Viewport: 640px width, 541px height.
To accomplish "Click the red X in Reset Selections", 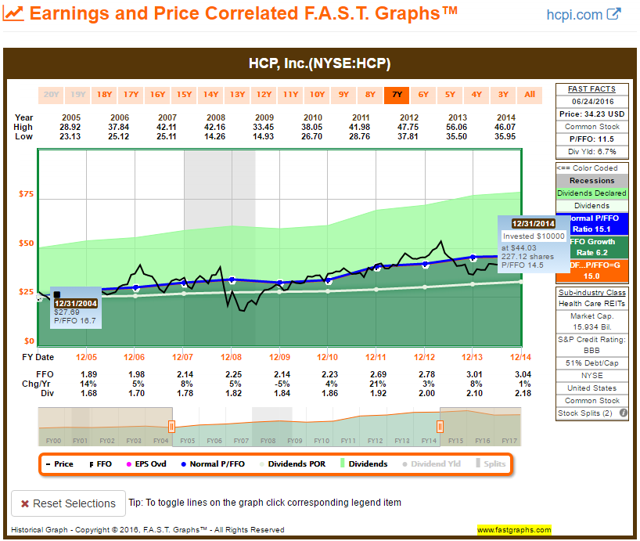I will click(x=24, y=503).
